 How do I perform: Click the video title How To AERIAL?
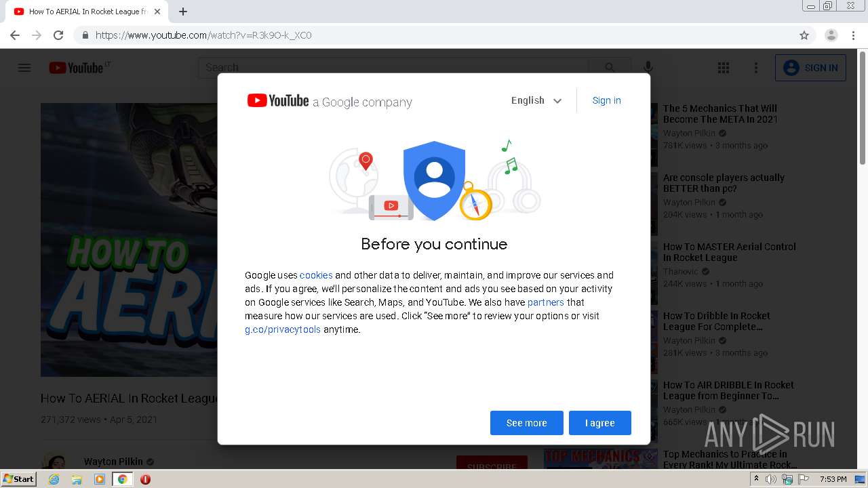click(129, 399)
